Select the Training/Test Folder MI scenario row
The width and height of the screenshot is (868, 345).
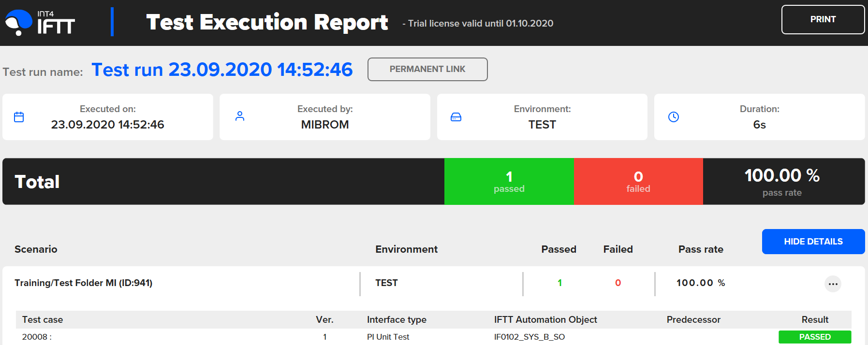click(84, 283)
